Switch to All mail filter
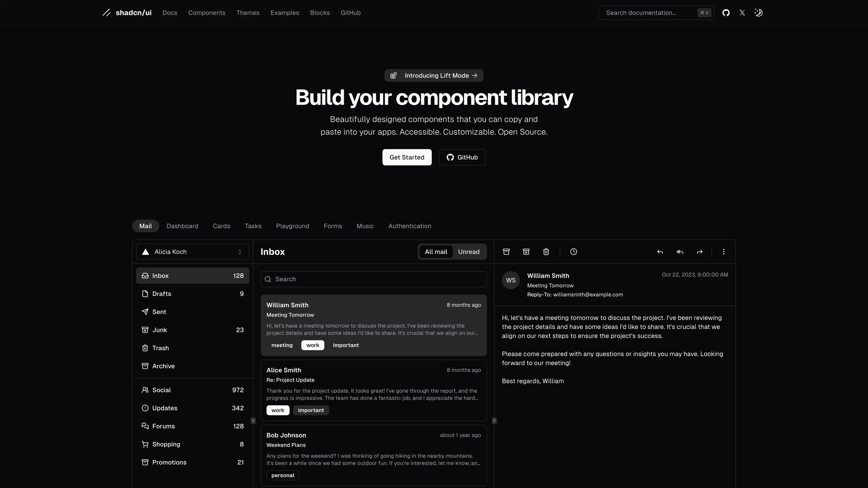The height and width of the screenshot is (488, 868). tap(436, 251)
